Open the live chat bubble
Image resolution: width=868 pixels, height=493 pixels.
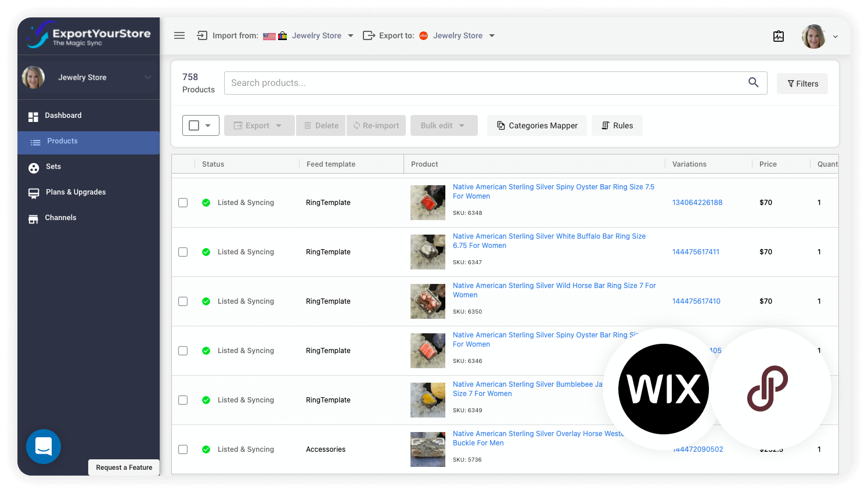point(44,447)
